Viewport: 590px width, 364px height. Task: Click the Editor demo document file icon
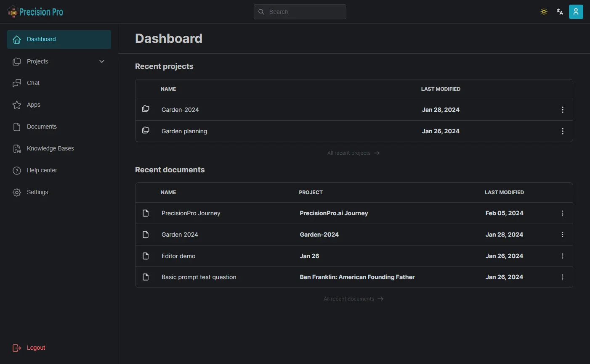[x=146, y=256]
